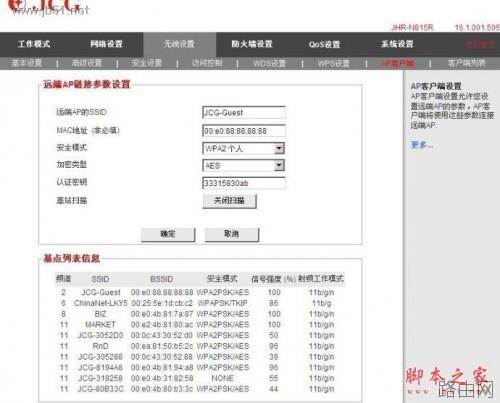Screen dimensions: 500x403
Task: Click the 安全模式 column header in list
Action: (222, 279)
